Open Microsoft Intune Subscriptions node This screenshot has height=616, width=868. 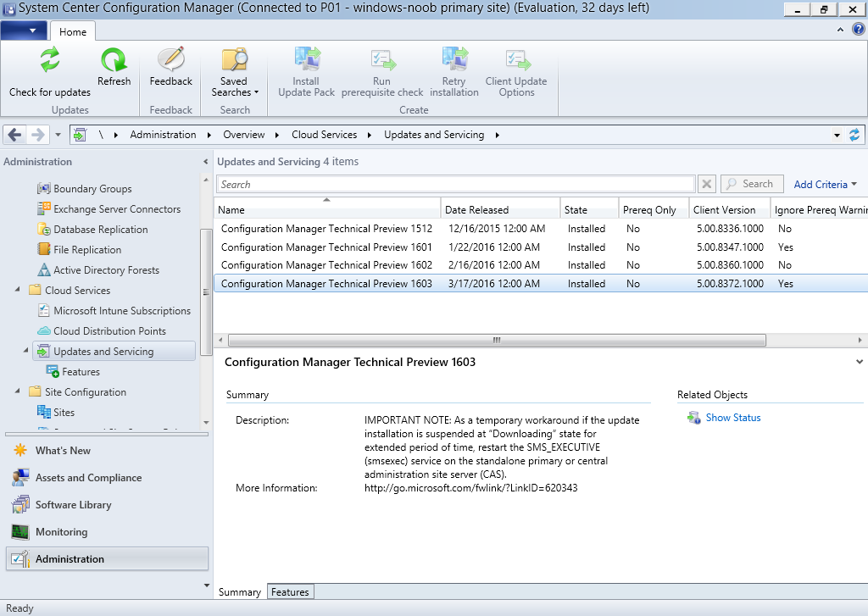pos(122,311)
